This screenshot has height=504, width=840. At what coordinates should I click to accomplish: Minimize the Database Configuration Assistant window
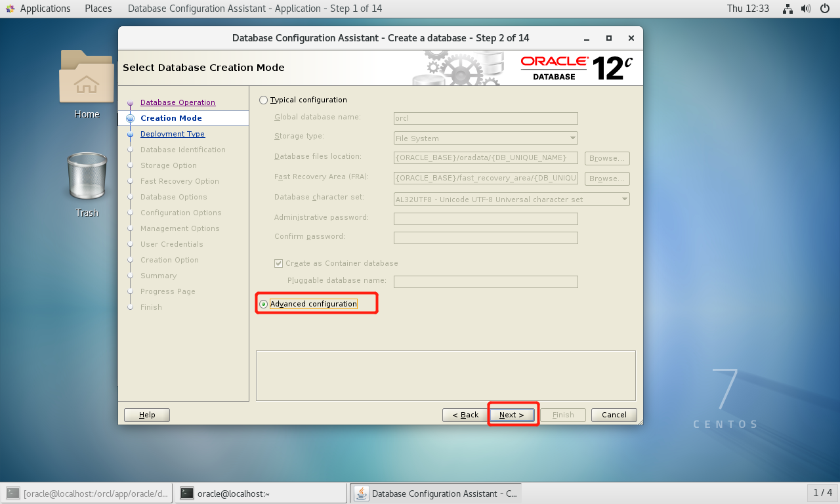point(587,38)
